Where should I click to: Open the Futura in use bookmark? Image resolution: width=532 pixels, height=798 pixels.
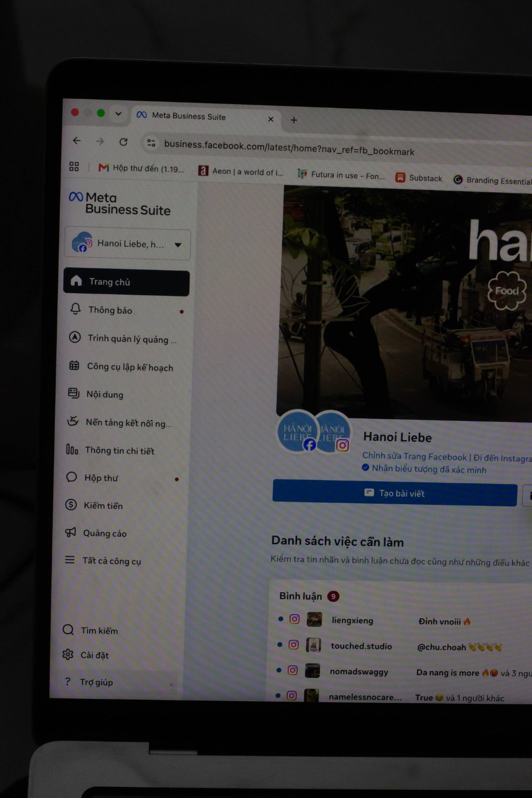[341, 175]
